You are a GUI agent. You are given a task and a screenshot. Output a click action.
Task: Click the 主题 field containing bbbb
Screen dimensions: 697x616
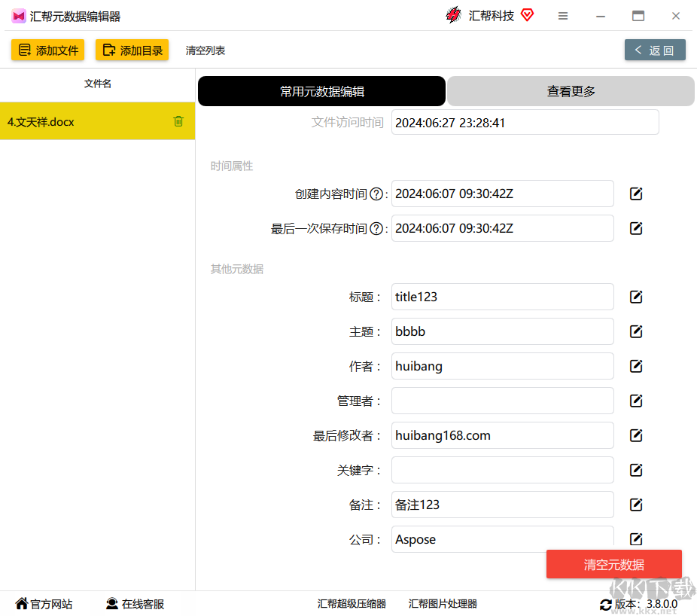[502, 331]
